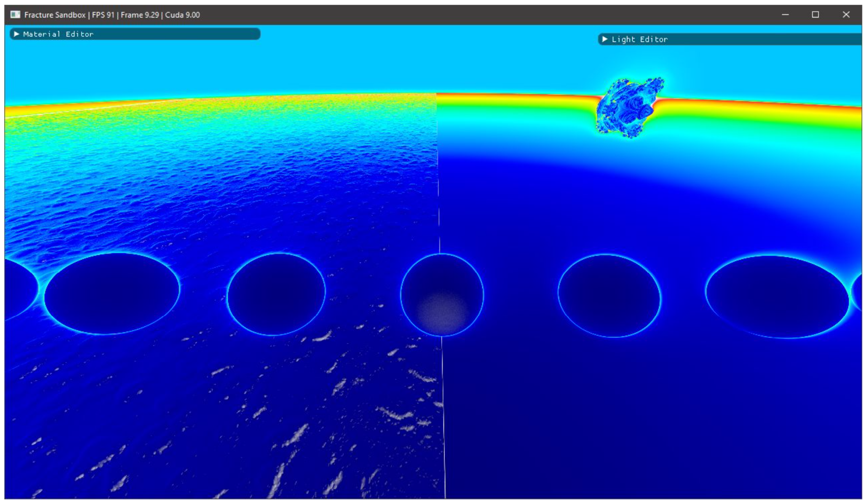Minimize the Fracture Sandbox window
This screenshot has width=867, height=504.
tap(785, 14)
